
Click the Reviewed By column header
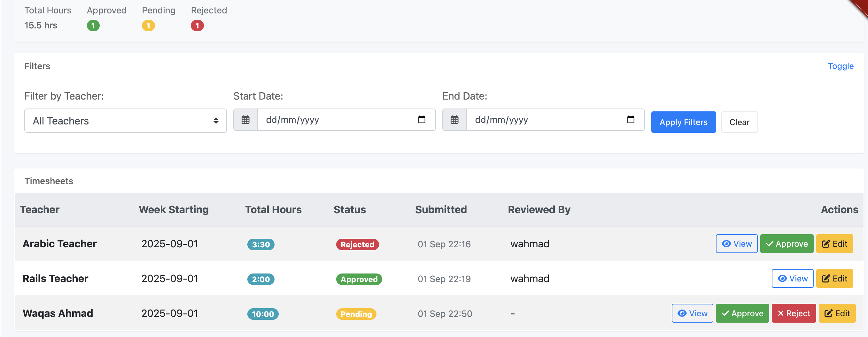point(539,210)
